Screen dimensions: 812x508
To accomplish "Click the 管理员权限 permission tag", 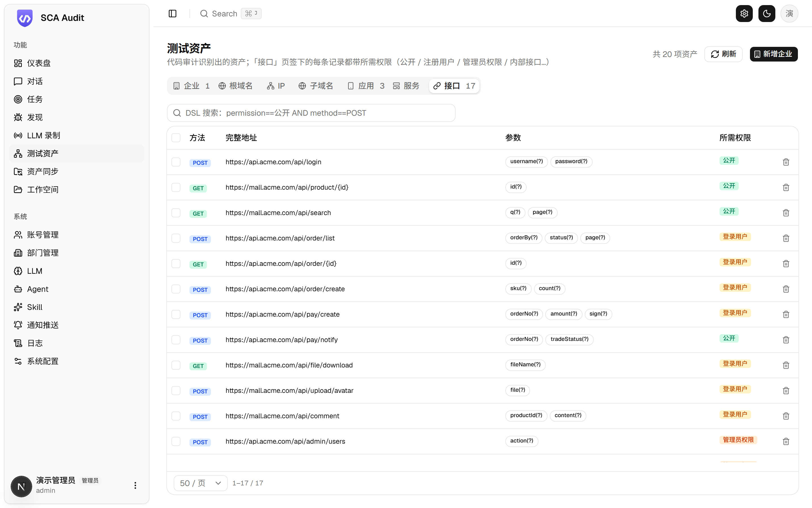I will coord(738,440).
